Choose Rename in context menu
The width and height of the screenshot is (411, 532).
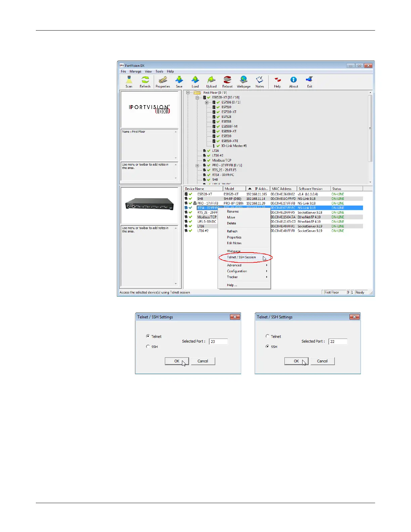tap(233, 212)
